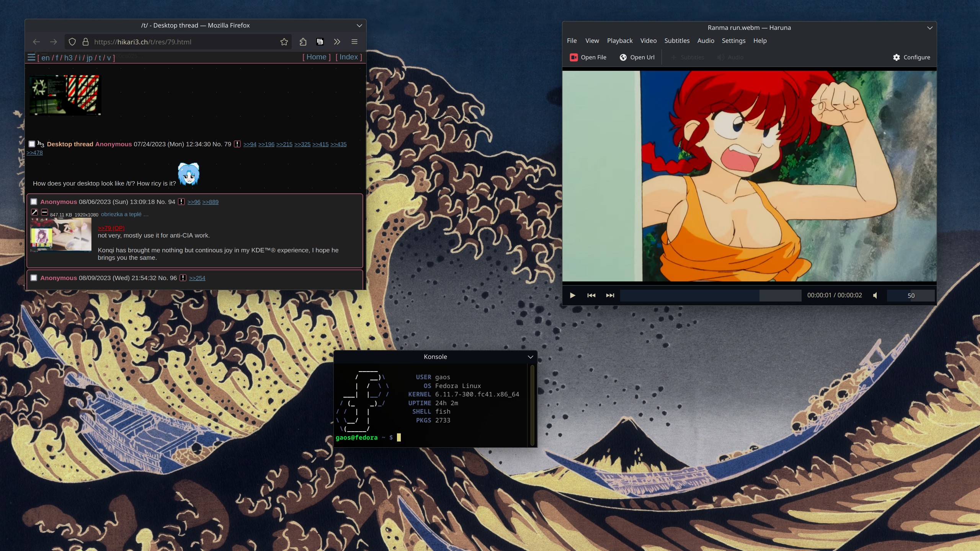Skip to next file in Haruna
Screen dimensions: 980x551
point(610,295)
